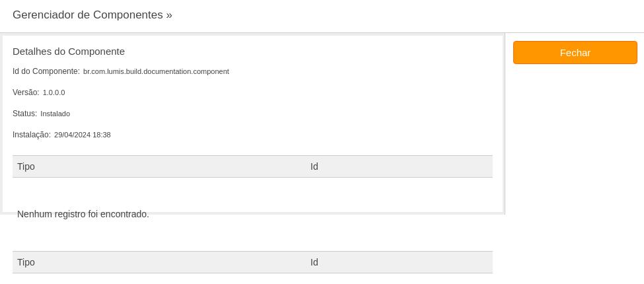This screenshot has height=284, width=644.
Task: Click the Instalação label
Action: (x=32, y=135)
